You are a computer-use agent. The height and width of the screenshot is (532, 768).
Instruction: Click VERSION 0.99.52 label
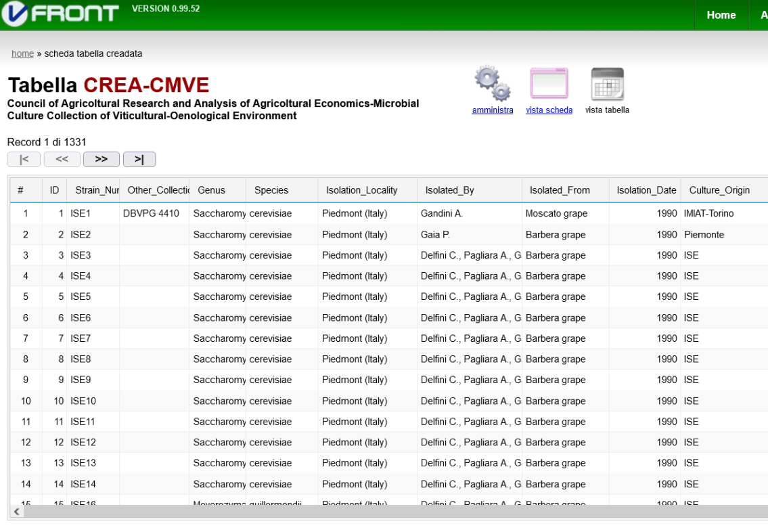coord(166,8)
